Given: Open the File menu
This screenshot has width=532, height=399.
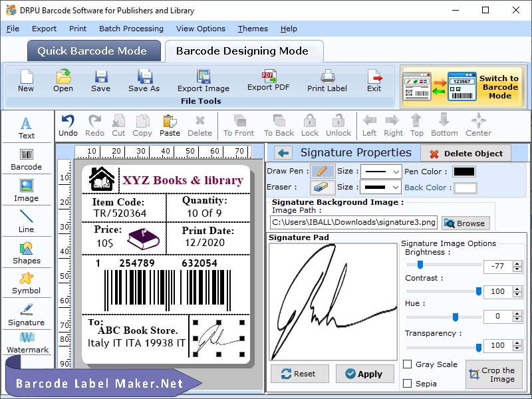Looking at the screenshot, I should (13, 29).
